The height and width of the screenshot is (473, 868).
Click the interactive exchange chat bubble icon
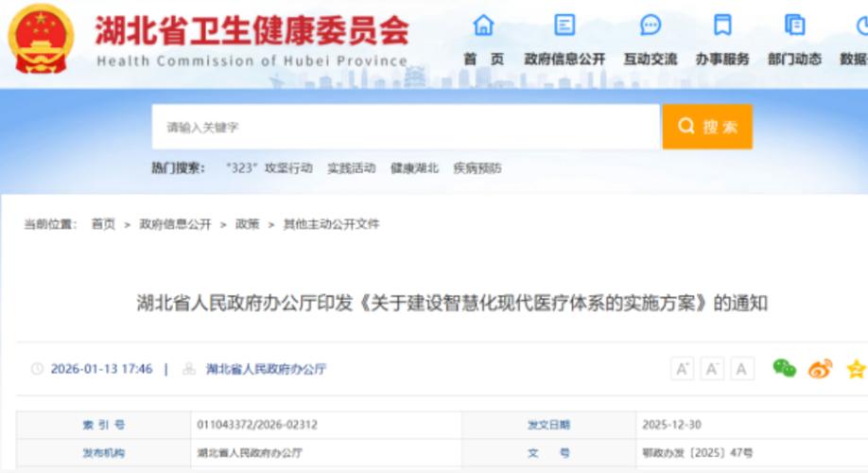coord(651,25)
